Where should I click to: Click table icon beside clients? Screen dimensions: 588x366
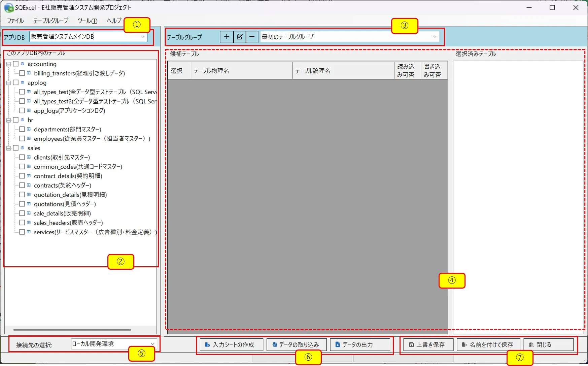29,157
